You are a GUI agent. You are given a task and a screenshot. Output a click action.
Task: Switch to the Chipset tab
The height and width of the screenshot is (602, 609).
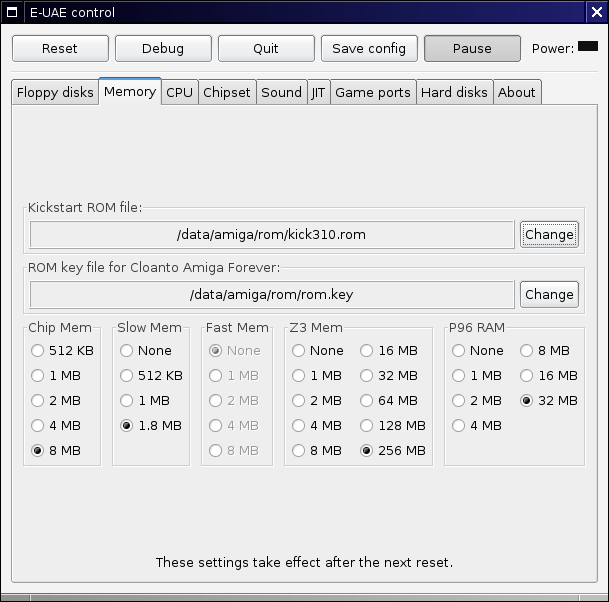[x=227, y=92]
